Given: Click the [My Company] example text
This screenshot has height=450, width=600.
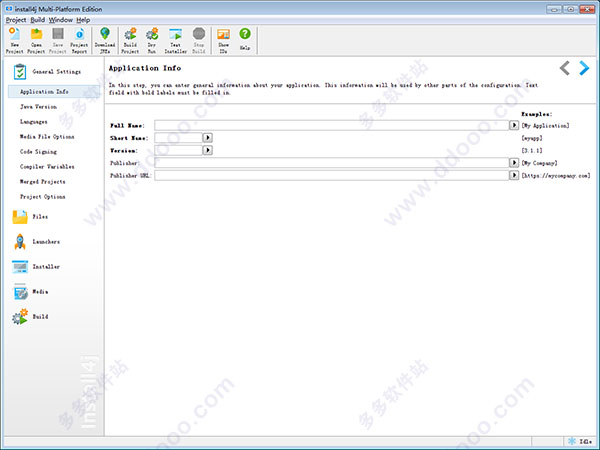Looking at the screenshot, I should click(x=539, y=163).
